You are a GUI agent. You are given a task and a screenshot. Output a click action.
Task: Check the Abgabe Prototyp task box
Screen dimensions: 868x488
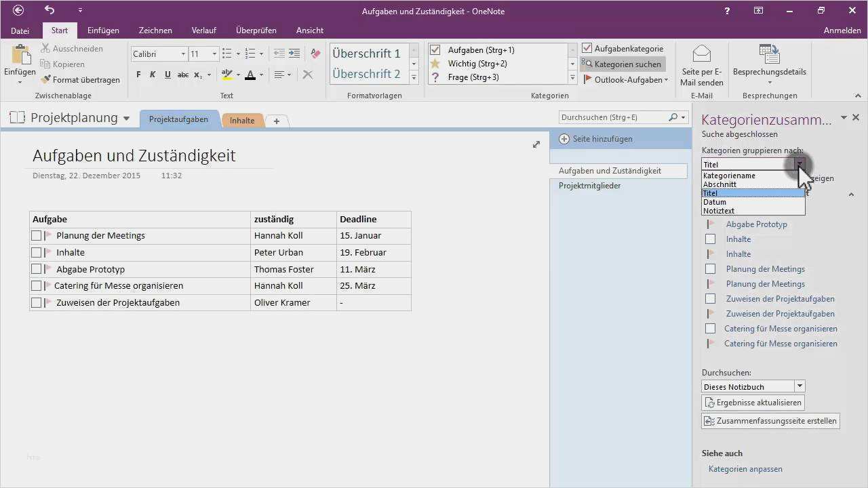click(37, 269)
